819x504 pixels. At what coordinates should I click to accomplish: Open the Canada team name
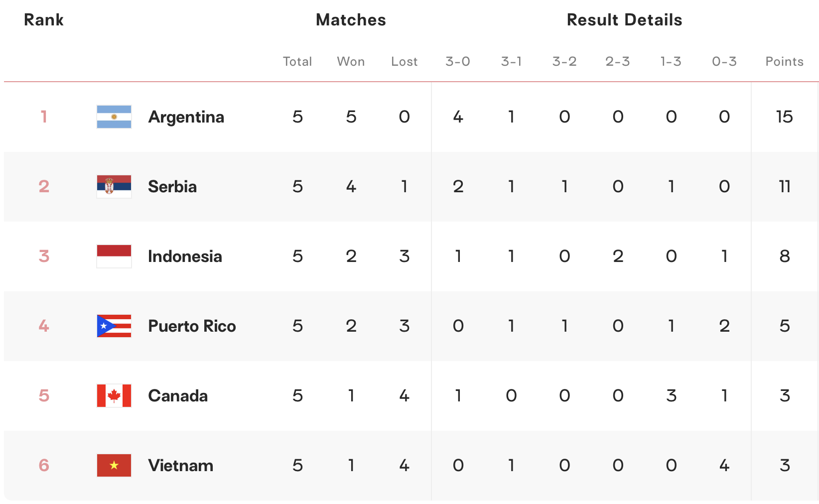coord(178,396)
